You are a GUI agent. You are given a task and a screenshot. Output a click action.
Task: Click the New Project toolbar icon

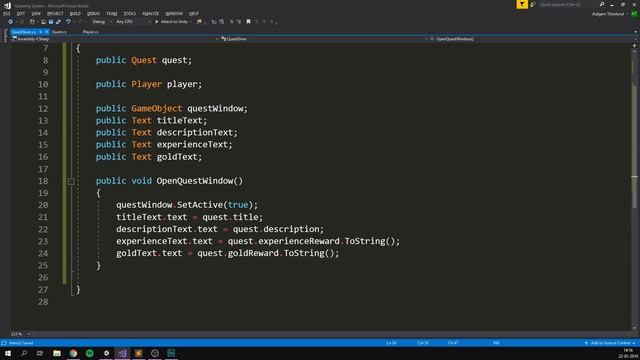pos(32,22)
